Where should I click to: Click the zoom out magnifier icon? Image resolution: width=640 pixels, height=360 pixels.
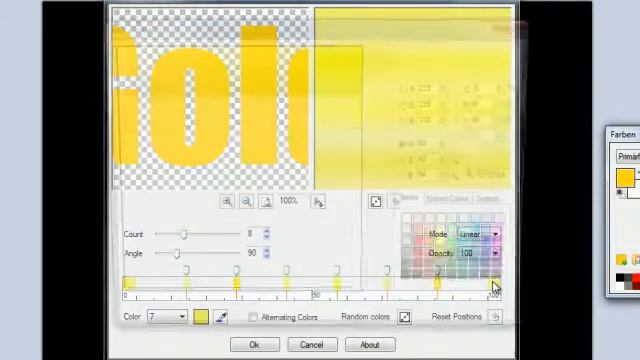[246, 201]
